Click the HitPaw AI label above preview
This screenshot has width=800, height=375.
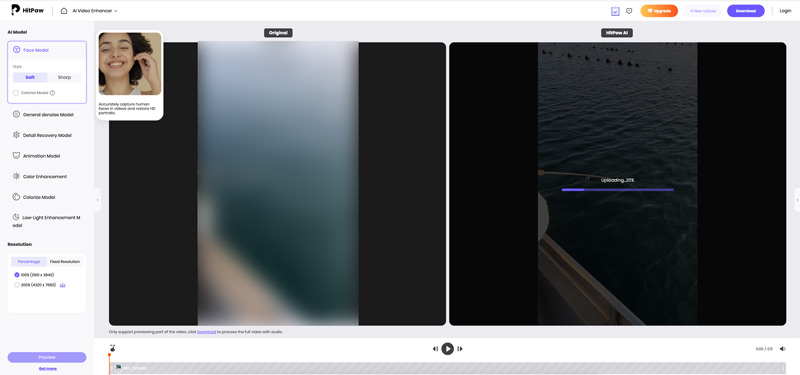617,33
